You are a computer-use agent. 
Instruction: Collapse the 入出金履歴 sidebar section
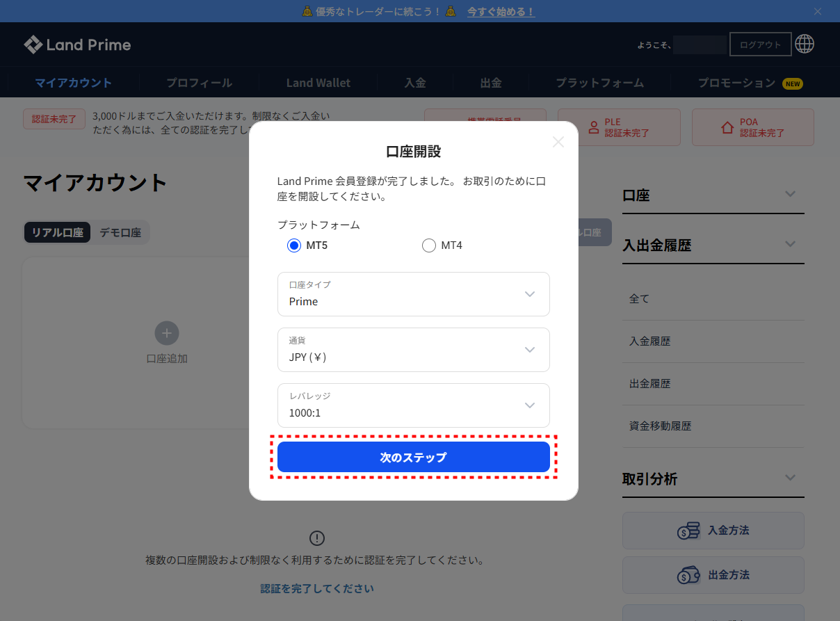[x=790, y=244]
